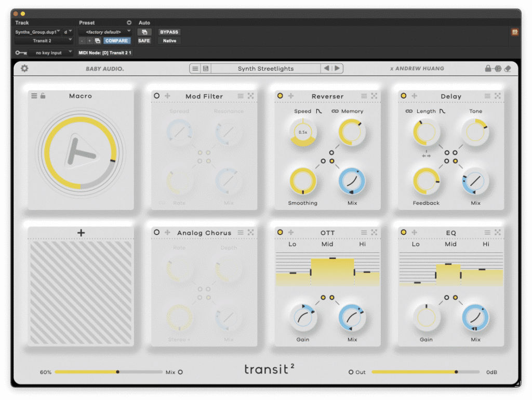The width and height of the screenshot is (532, 400).
Task: Open the Macro module menu icon
Action: 34,96
